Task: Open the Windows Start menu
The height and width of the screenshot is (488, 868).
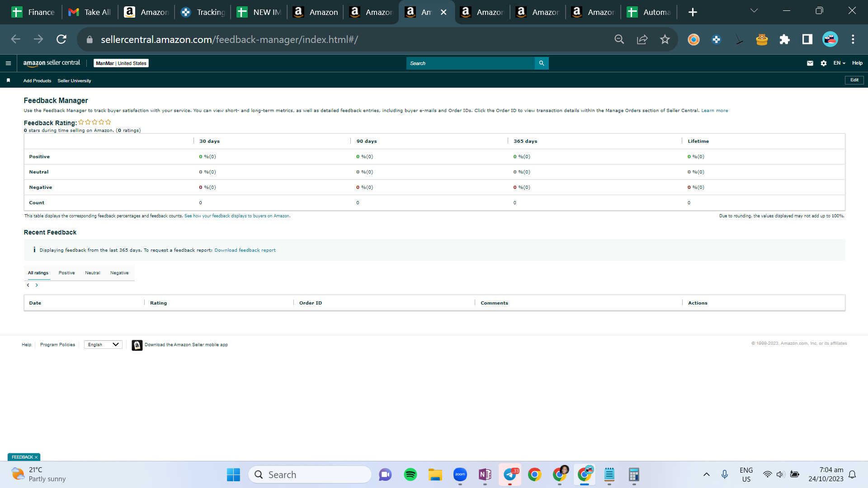Action: (x=233, y=474)
